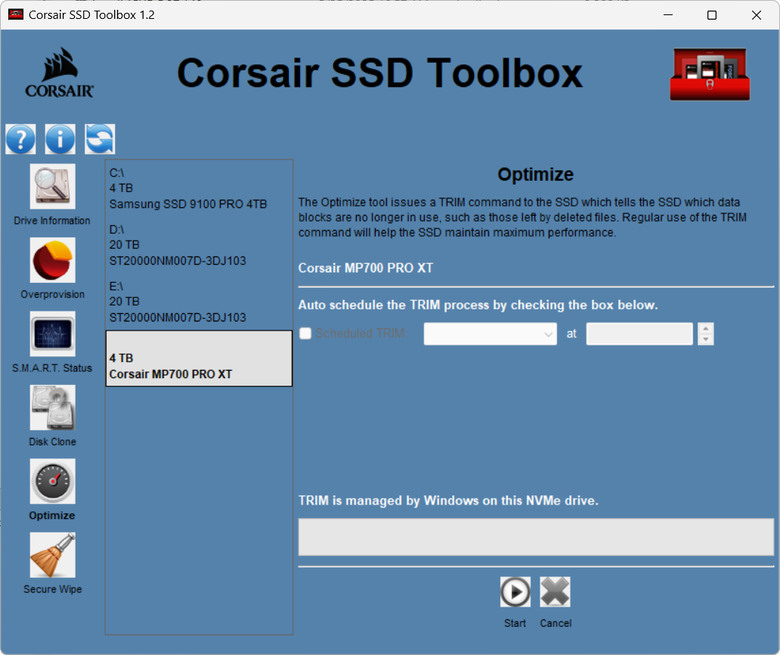Viewport: 780px width, 655px height.
Task: Click the Corsair sails logo
Action: (x=59, y=73)
